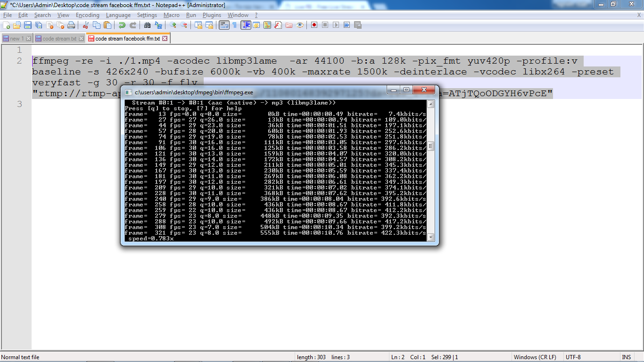This screenshot has height=362, width=644.
Task: Switch to the 'code stream.txt' tab
Action: pos(59,39)
